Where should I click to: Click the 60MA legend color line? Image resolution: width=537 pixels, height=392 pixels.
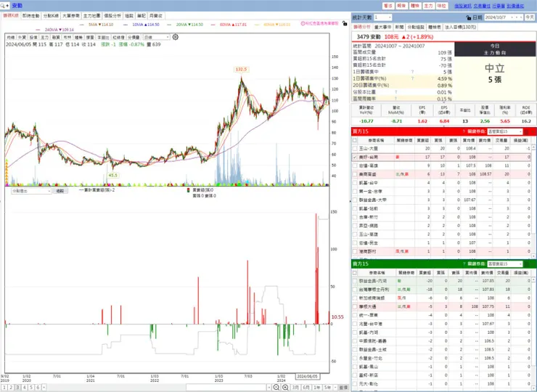[x=213, y=25]
